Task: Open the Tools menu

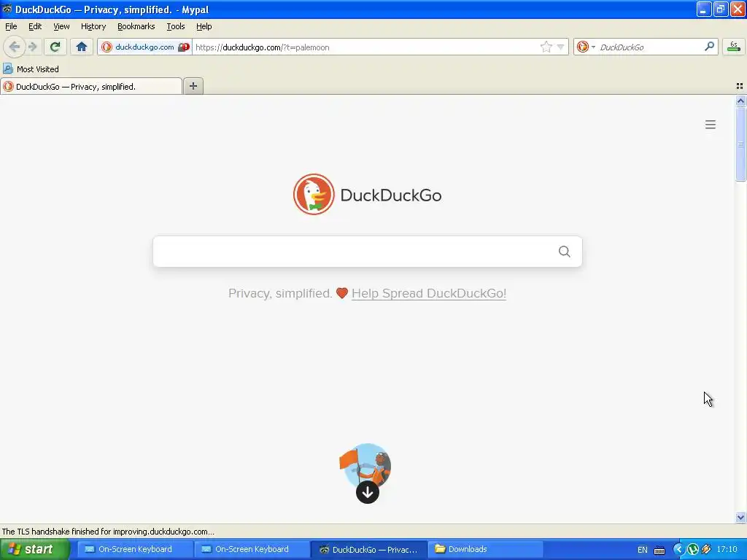Action: (x=175, y=26)
